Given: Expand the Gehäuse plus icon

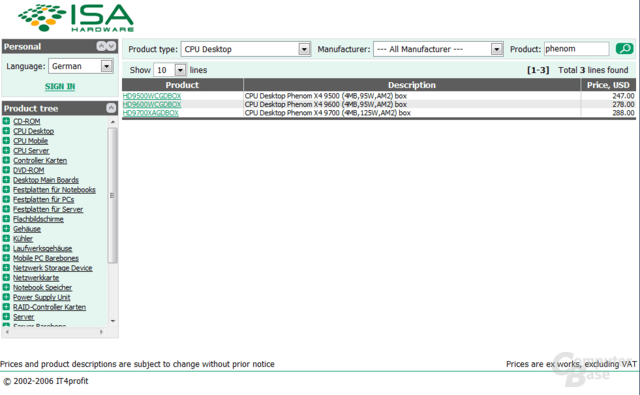Looking at the screenshot, I should coord(6,229).
